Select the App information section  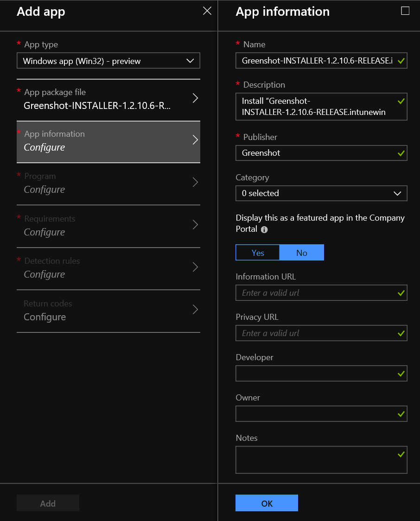108,142
